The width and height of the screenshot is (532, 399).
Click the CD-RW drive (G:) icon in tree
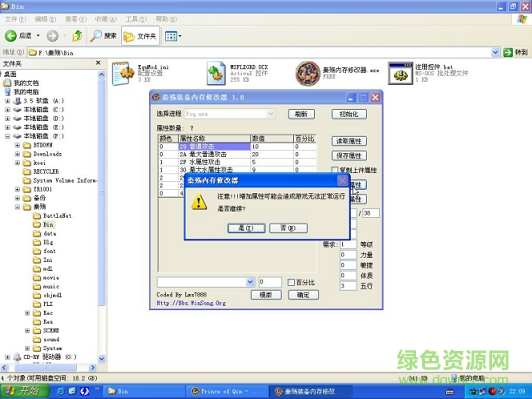[17, 357]
